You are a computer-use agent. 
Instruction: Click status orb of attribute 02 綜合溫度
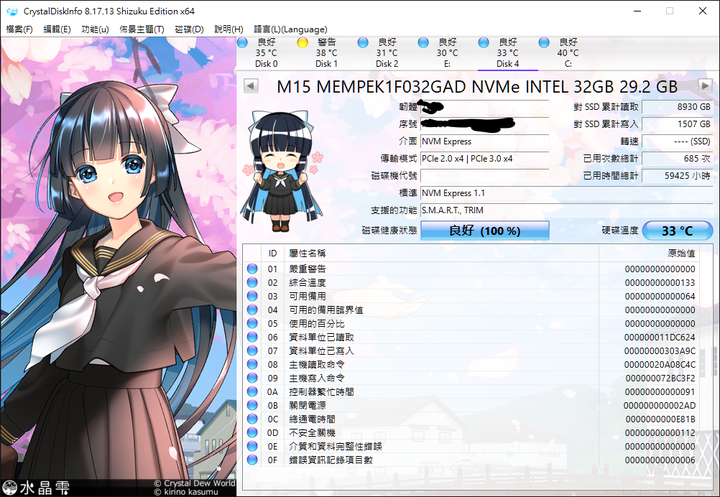252,282
